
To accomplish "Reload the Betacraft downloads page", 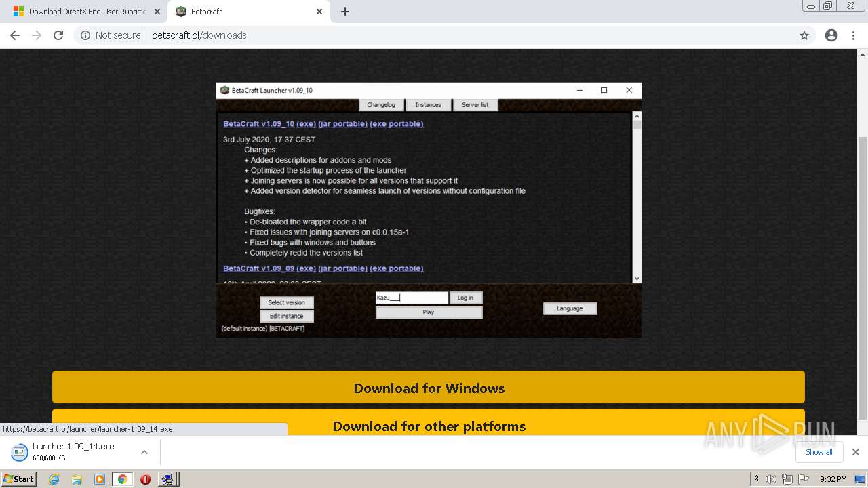I will pyautogui.click(x=58, y=35).
